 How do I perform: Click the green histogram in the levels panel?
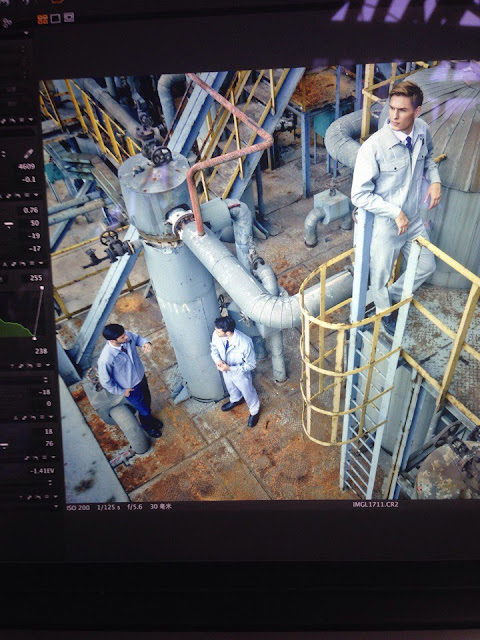16,328
